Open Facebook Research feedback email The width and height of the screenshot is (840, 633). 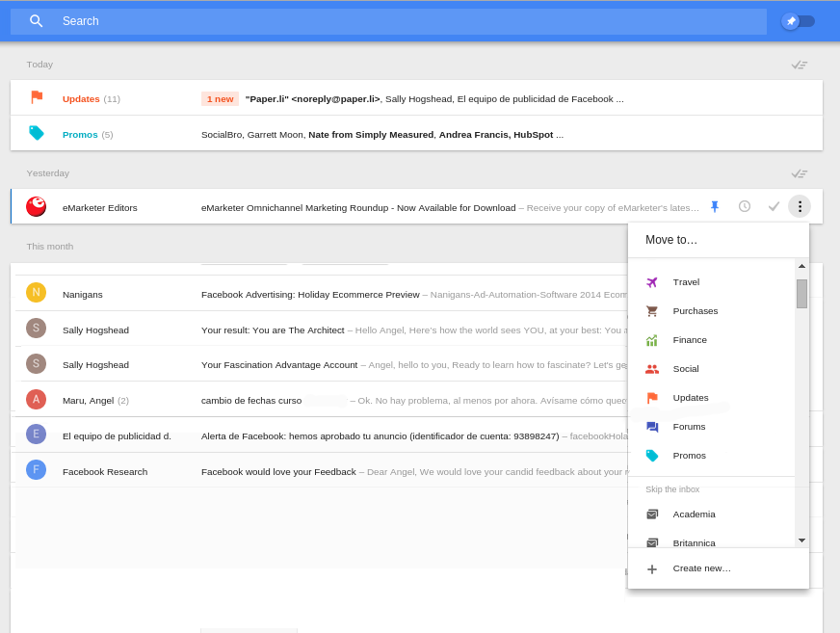(385, 471)
